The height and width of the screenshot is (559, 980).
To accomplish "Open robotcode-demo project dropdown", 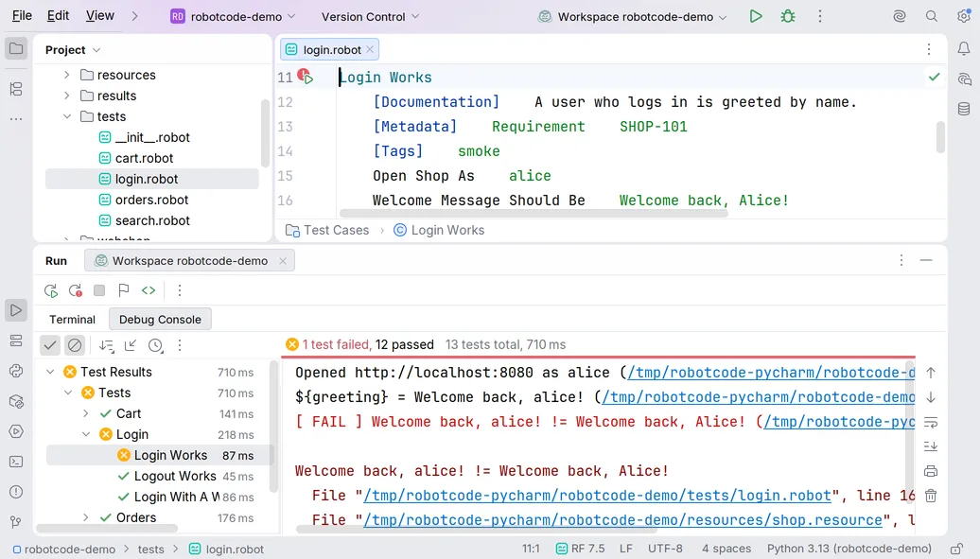I will (x=233, y=17).
